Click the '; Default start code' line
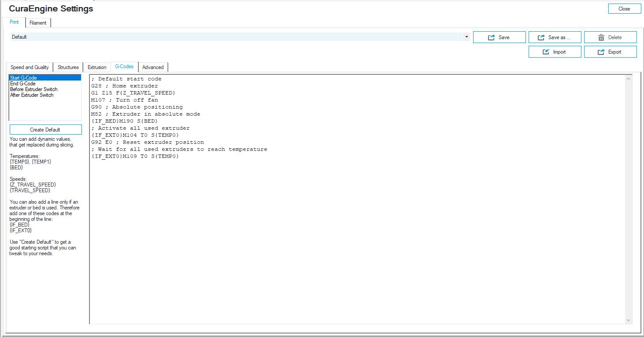Viewport: 644px width, 337px height. [x=126, y=79]
